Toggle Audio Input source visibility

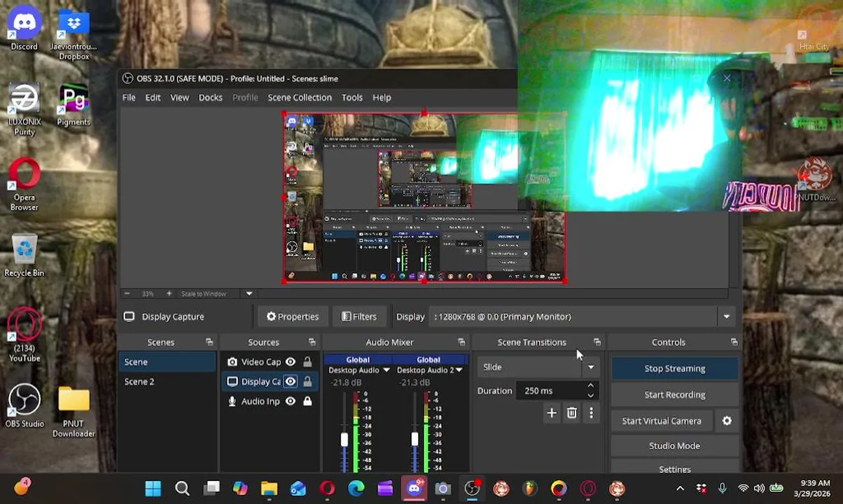[290, 401]
